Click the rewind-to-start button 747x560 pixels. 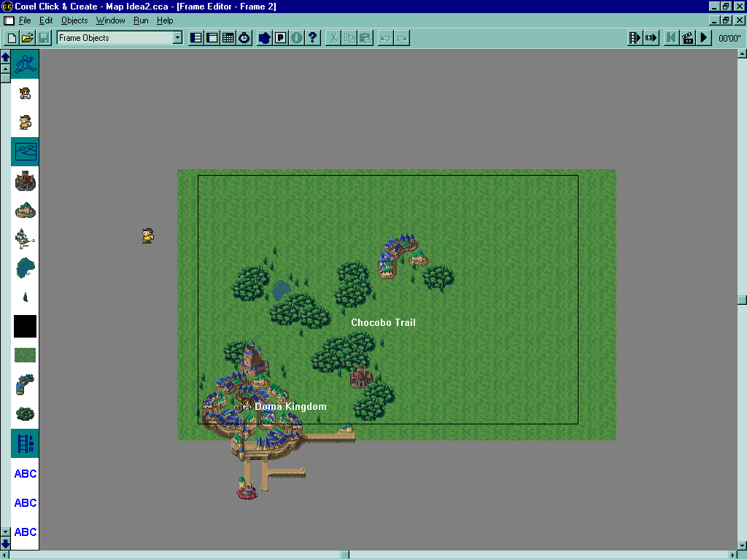[x=671, y=38]
